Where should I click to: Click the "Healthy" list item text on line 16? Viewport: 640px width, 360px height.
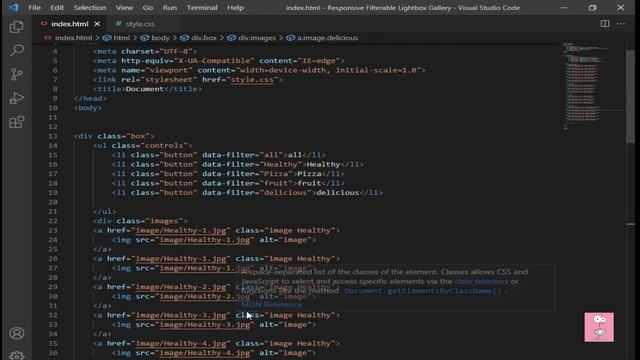click(323, 164)
